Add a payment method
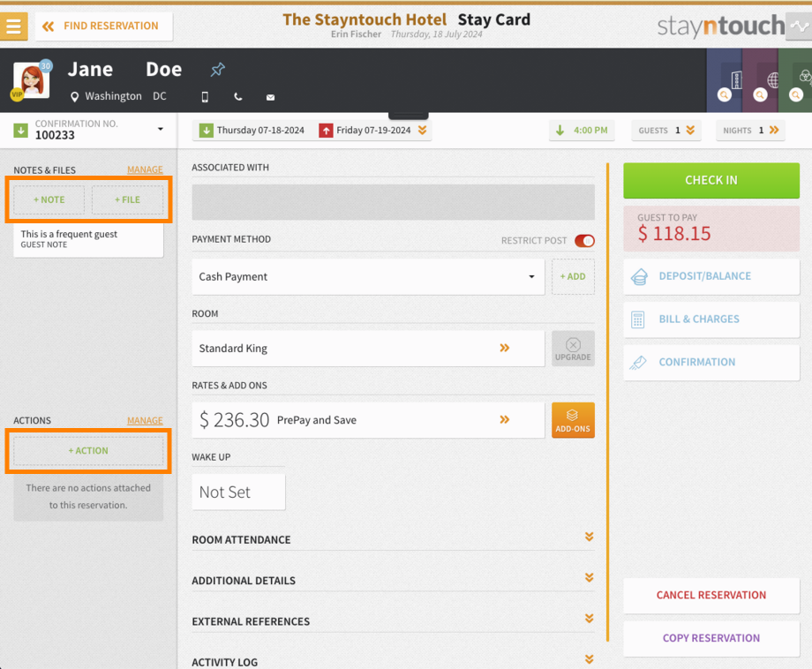Image resolution: width=812 pixels, height=669 pixels. pyautogui.click(x=573, y=277)
